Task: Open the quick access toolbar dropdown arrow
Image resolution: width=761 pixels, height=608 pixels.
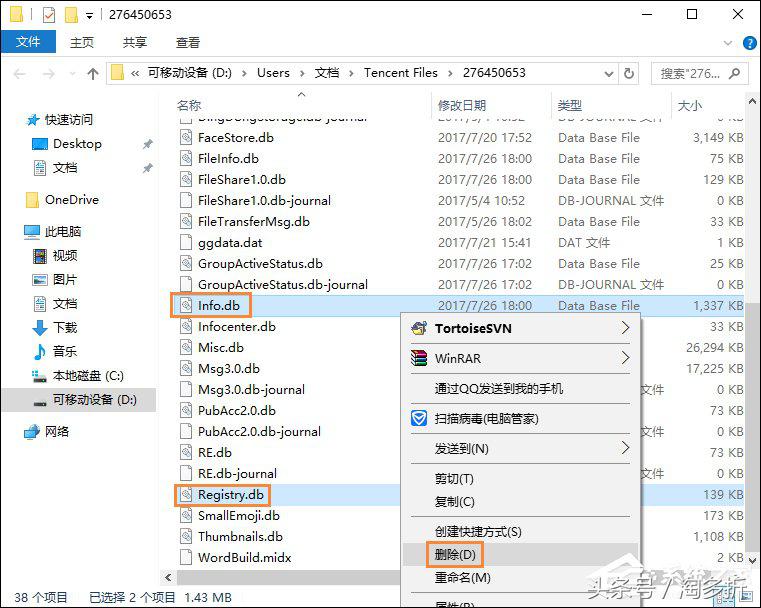Action: tap(89, 16)
